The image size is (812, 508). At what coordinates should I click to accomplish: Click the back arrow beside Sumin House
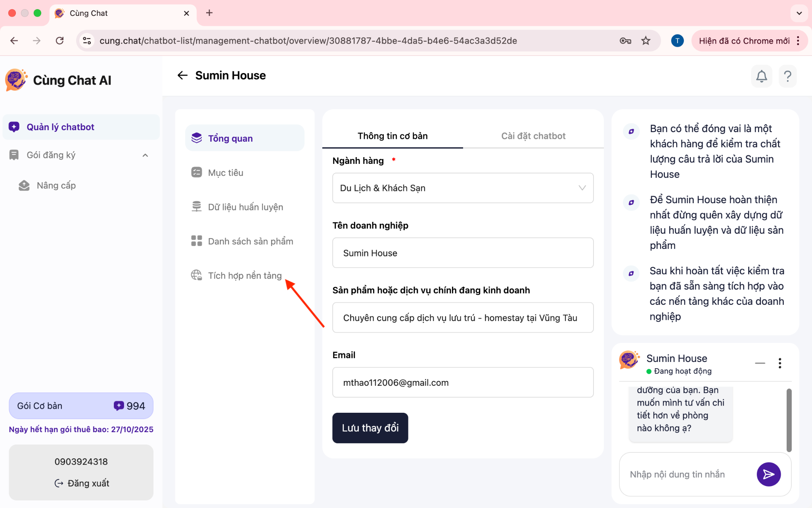point(182,75)
